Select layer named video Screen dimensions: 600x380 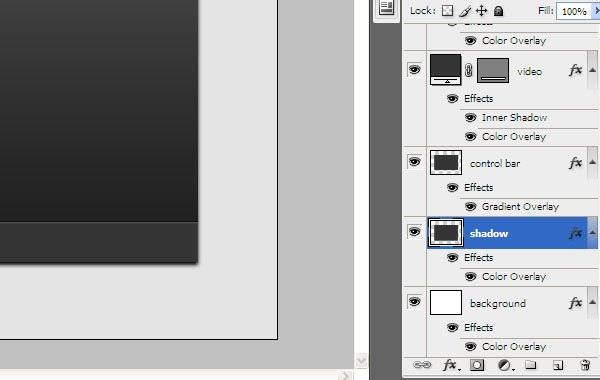(530, 71)
